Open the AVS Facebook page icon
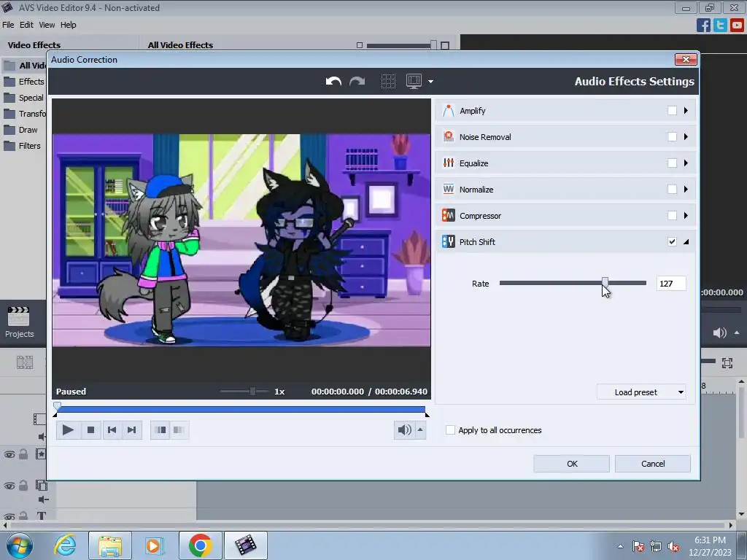The height and width of the screenshot is (560, 747). coord(703,25)
